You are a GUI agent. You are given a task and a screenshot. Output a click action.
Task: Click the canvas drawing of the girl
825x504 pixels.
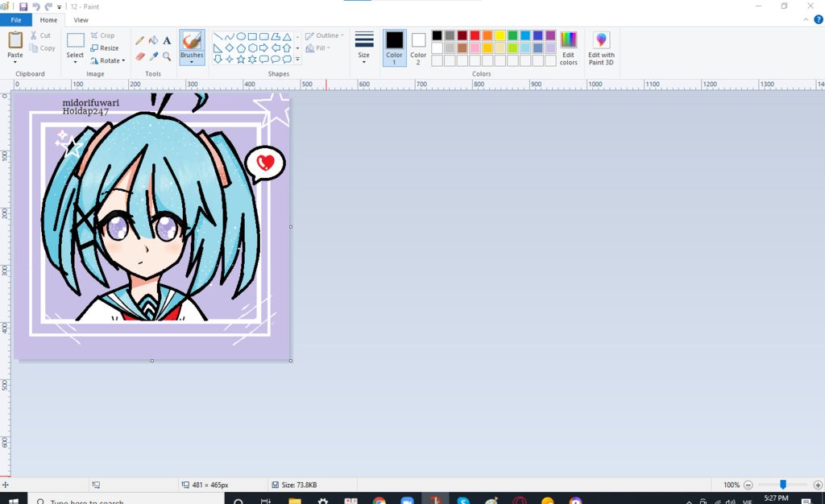coord(151,226)
